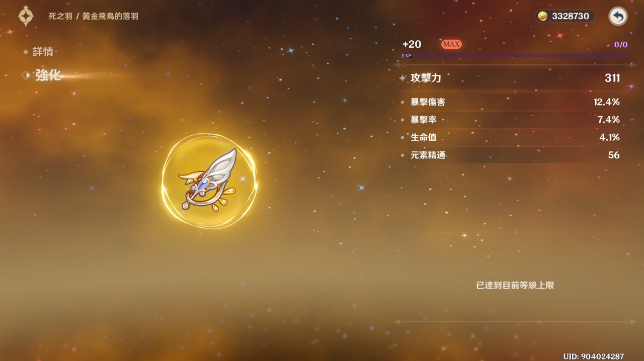
Task: Open the 詳情 details tab
Action: pos(43,52)
